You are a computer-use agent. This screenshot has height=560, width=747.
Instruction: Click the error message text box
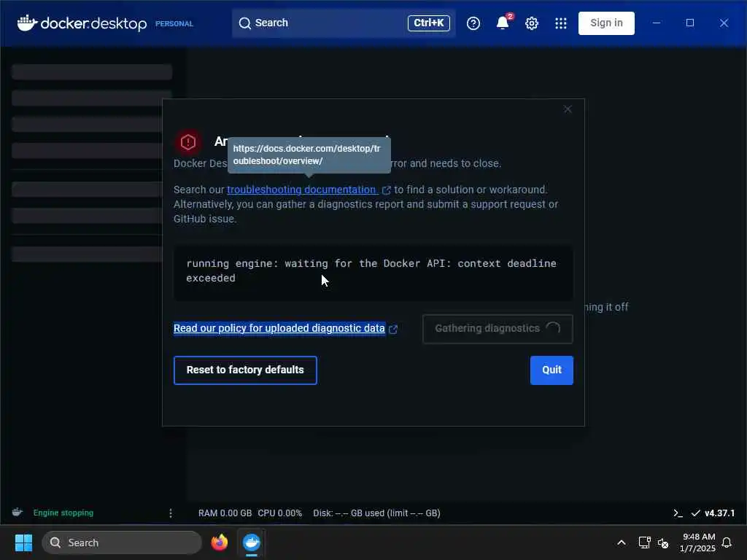373,272
